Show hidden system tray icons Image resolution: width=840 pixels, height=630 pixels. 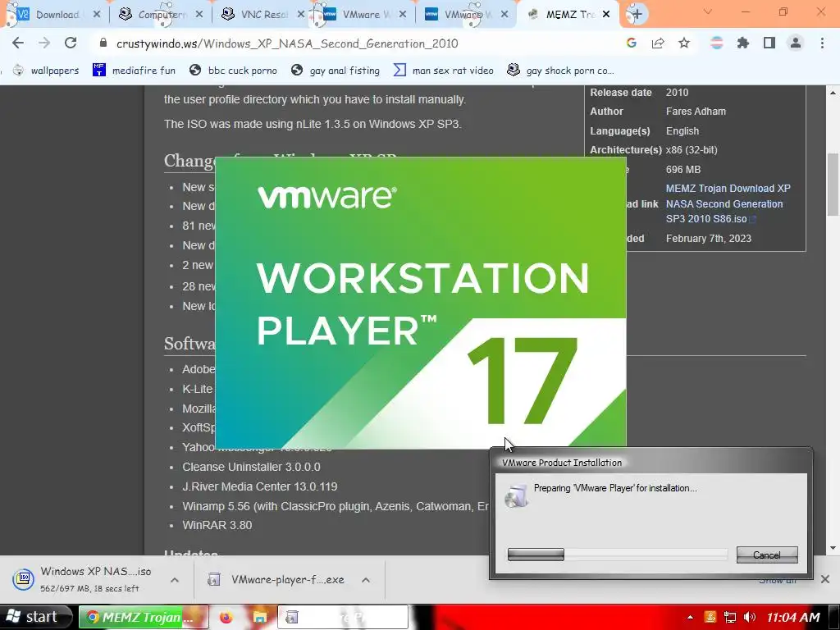(x=690, y=617)
